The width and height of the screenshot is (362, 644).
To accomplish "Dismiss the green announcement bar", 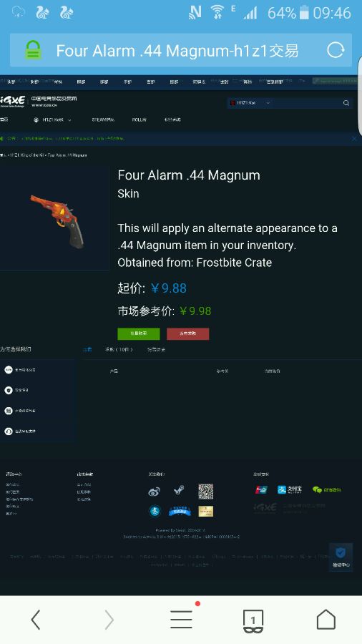I will (354, 139).
